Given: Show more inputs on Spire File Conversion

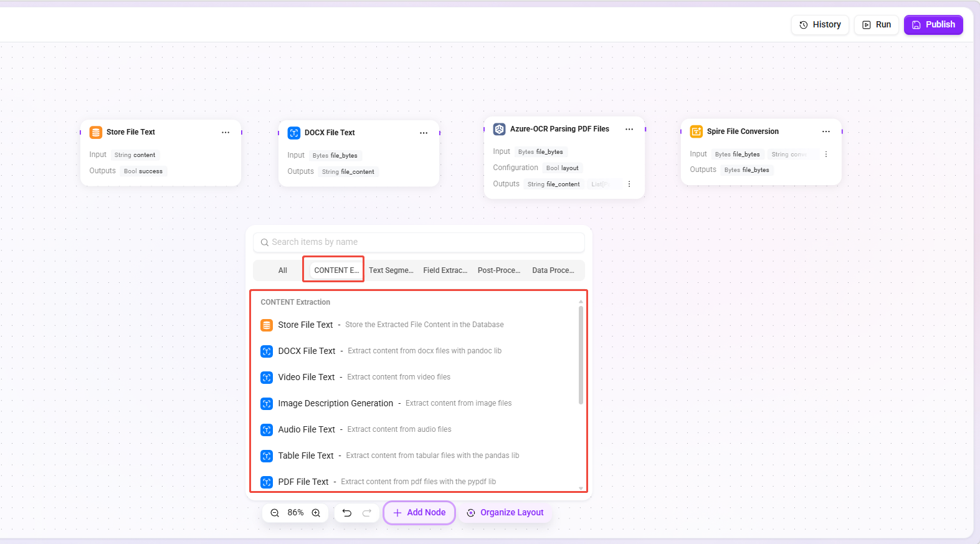Looking at the screenshot, I should 826,154.
